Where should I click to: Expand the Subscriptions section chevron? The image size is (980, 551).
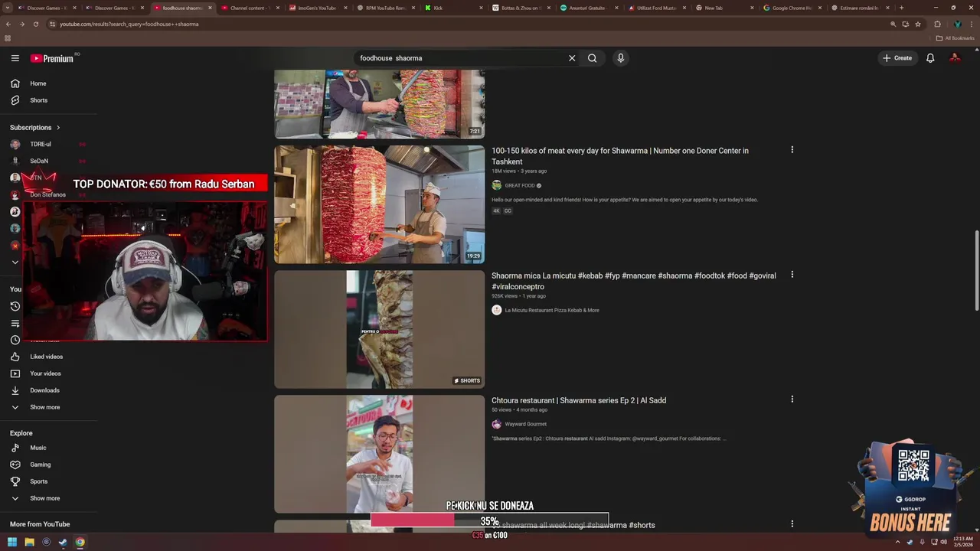point(57,128)
